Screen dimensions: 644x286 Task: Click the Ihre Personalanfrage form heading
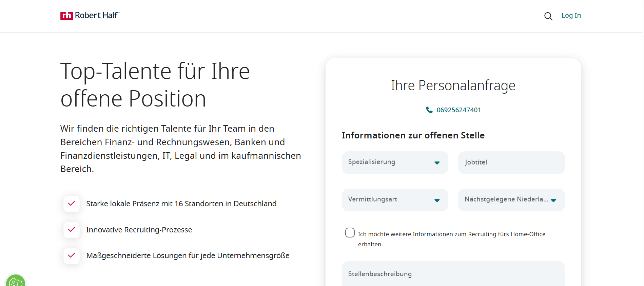453,85
